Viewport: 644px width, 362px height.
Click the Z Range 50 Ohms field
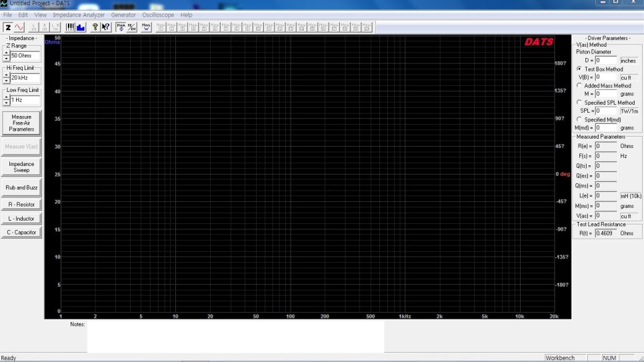(25, 56)
